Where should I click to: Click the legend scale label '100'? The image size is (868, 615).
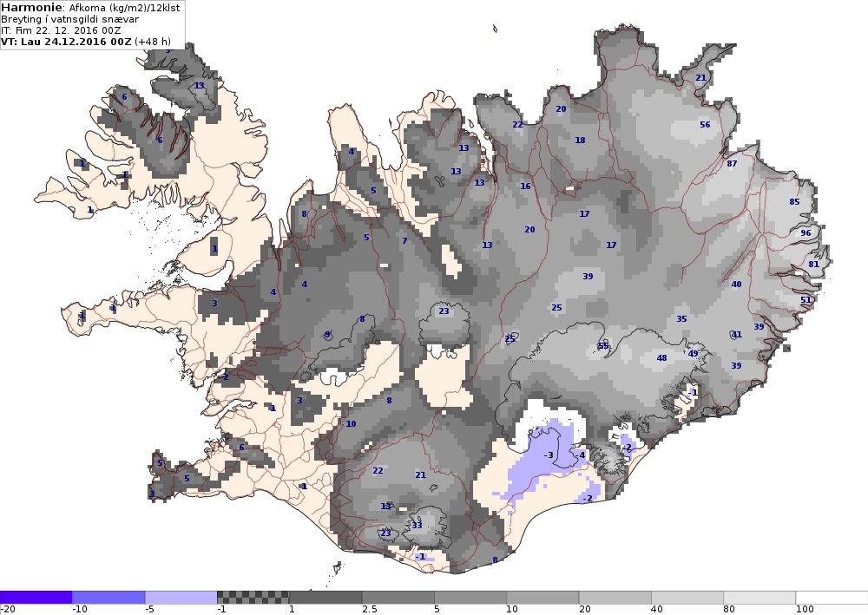pos(805,610)
